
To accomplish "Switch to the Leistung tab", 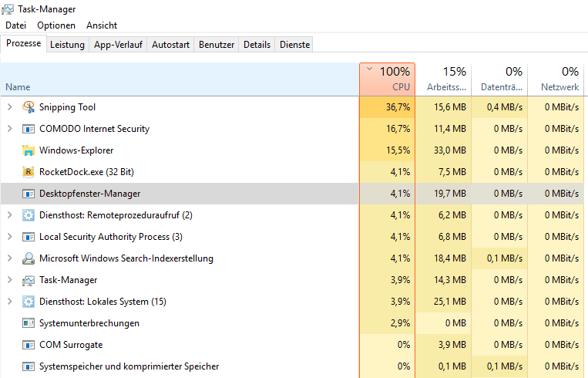I will (68, 45).
